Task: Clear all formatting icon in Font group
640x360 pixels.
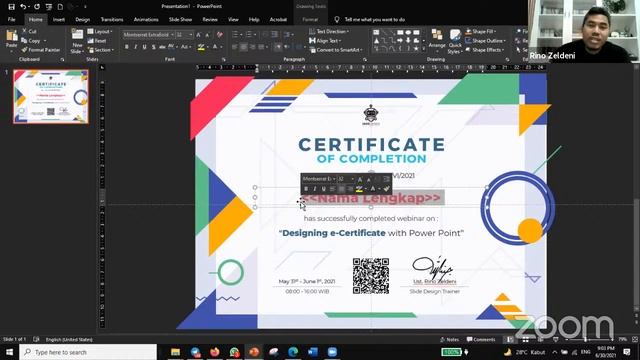Action: pyautogui.click(x=220, y=35)
